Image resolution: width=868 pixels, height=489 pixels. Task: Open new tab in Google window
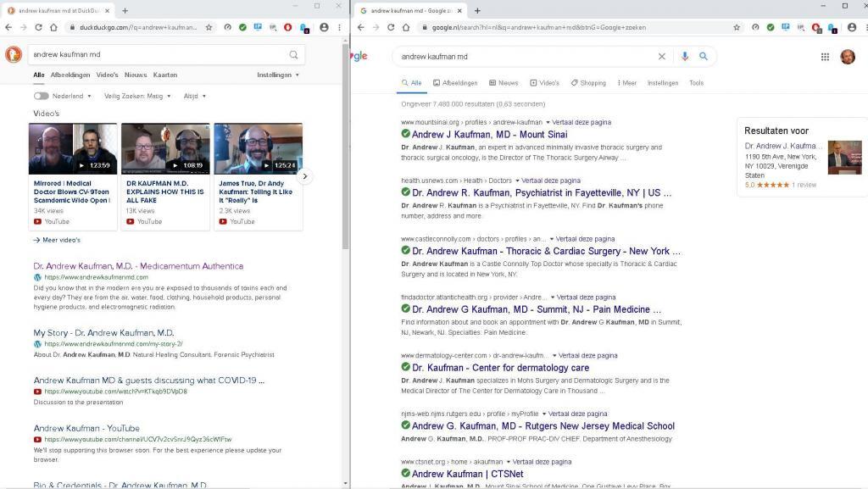tap(477, 10)
